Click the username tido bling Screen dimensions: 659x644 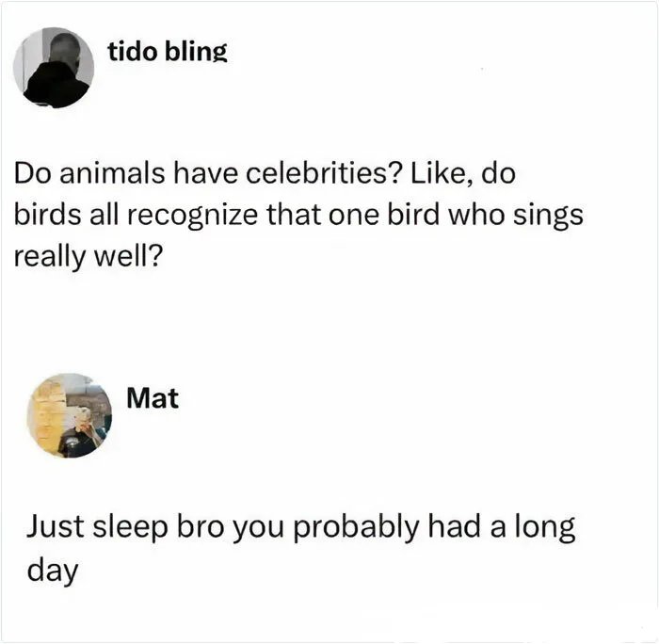point(168,52)
